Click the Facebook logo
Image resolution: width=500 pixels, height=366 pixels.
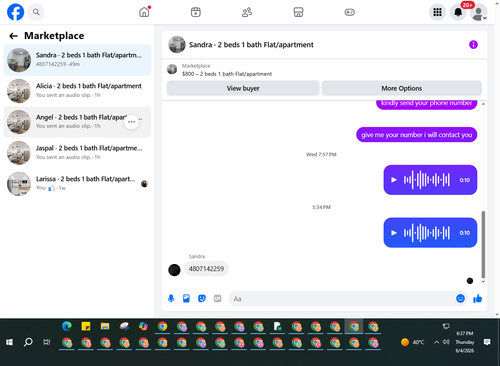pyautogui.click(x=15, y=12)
